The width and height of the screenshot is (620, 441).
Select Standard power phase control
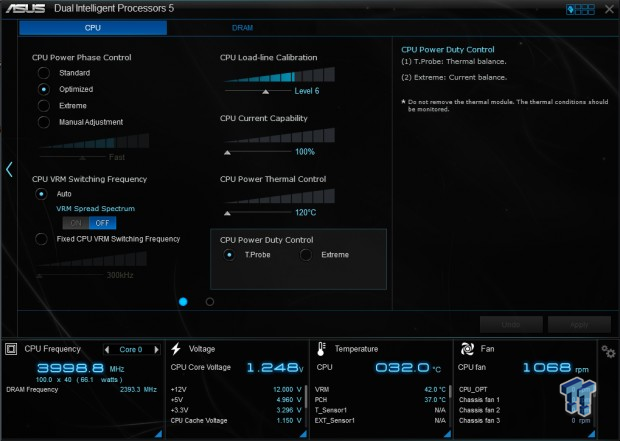pos(44,73)
